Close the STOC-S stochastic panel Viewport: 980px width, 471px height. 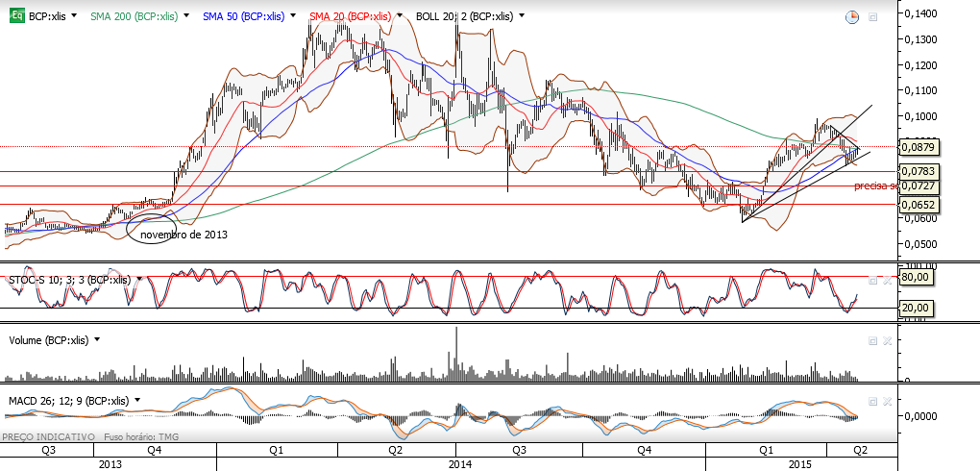886,281
